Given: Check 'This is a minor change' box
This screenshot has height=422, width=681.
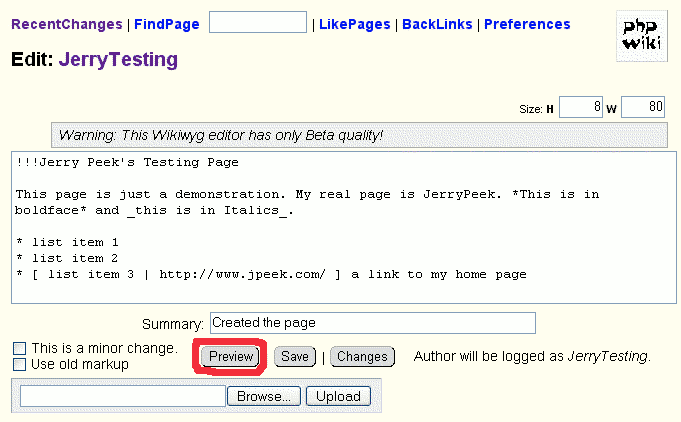Looking at the screenshot, I should (19, 348).
